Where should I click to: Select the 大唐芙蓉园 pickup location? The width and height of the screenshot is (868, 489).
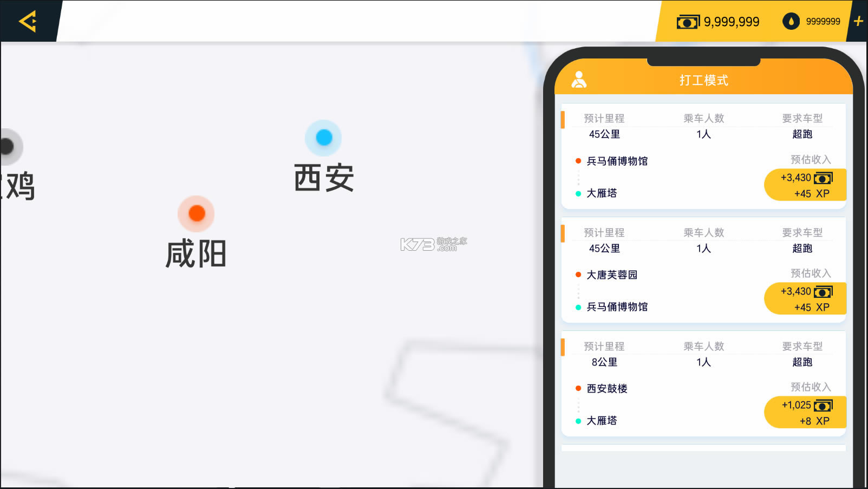[x=612, y=275]
